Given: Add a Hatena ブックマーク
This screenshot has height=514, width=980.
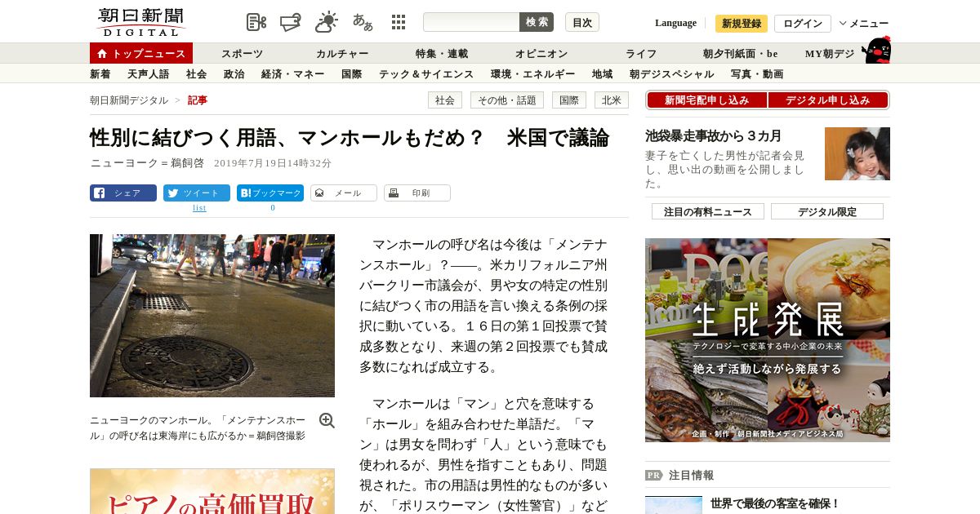Looking at the screenshot, I should click(x=270, y=193).
